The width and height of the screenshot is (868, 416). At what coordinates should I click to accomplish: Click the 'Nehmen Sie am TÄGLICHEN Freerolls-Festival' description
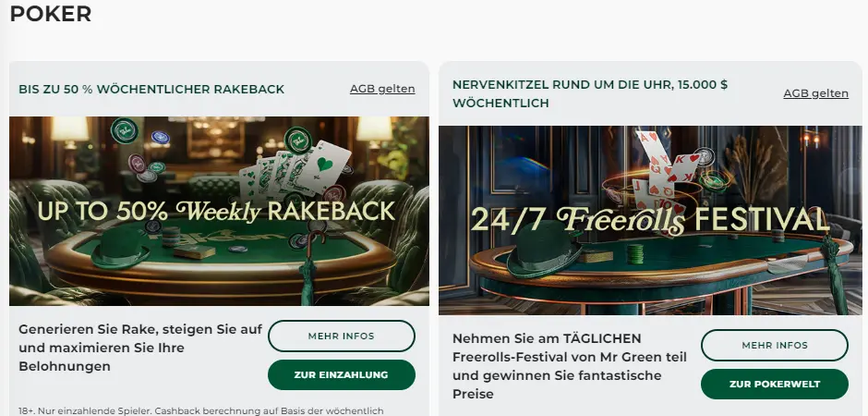pos(569,366)
